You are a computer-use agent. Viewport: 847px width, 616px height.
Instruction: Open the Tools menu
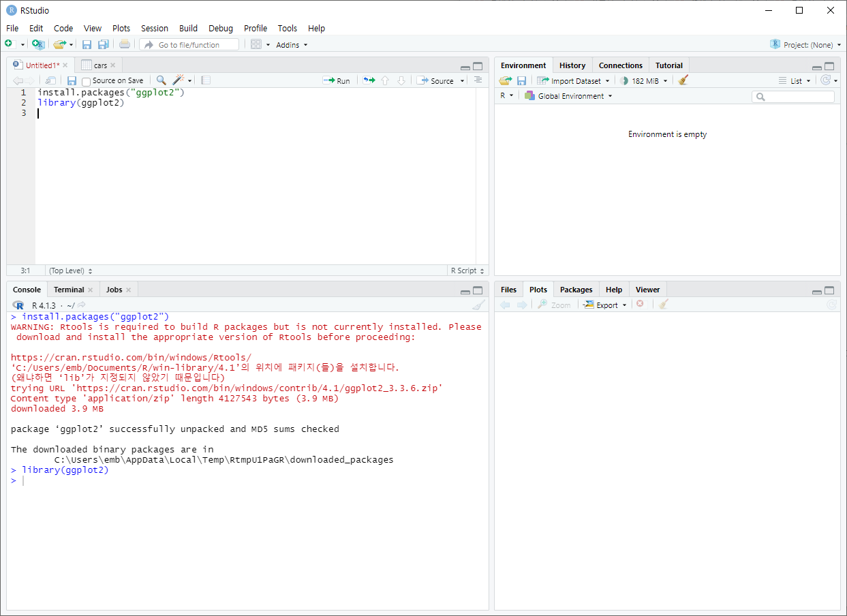click(x=288, y=28)
